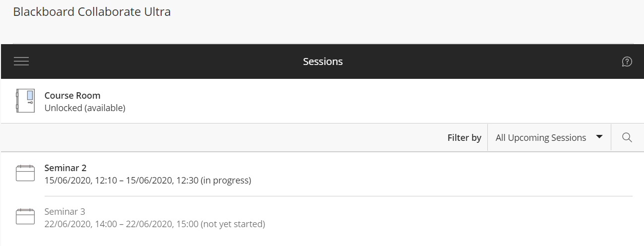644x246 pixels.
Task: Click the Seminar 2 in-progress date line
Action: click(148, 181)
